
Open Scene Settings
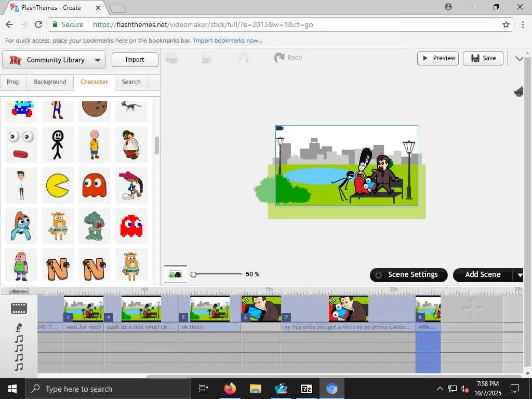click(x=408, y=275)
